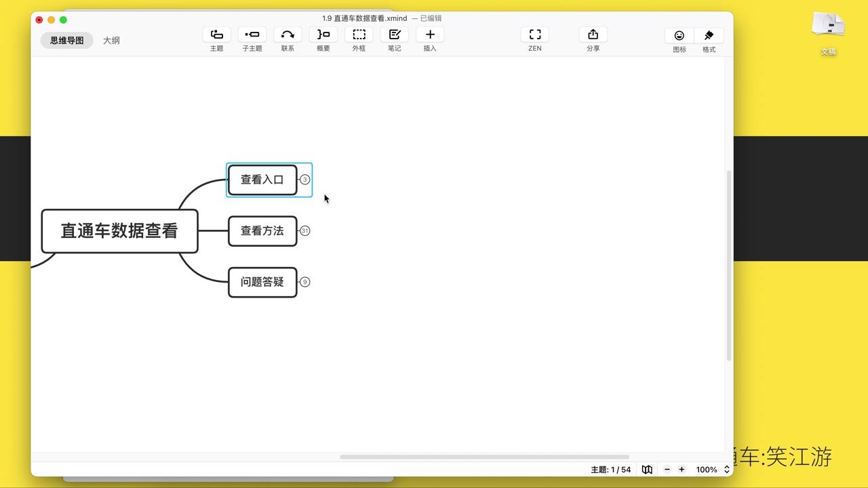This screenshot has height=488, width=868.
Task: Zoom out with the minus button
Action: pyautogui.click(x=667, y=470)
